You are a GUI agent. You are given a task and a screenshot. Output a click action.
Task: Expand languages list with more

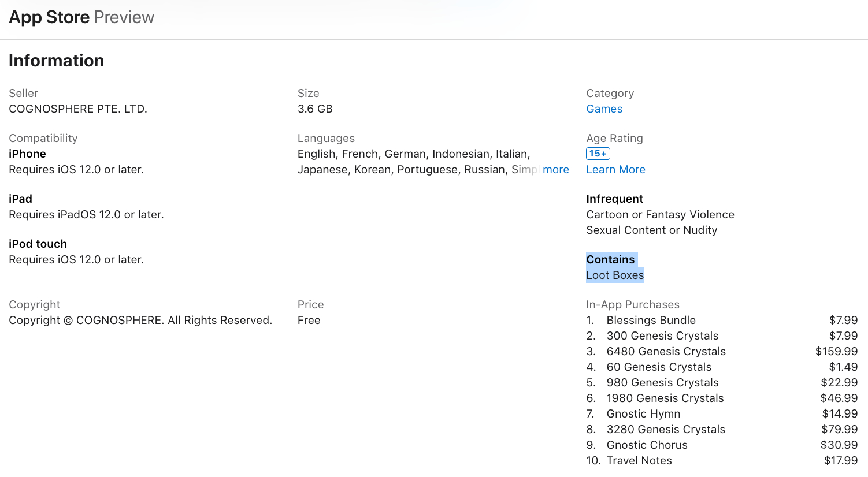click(x=555, y=170)
